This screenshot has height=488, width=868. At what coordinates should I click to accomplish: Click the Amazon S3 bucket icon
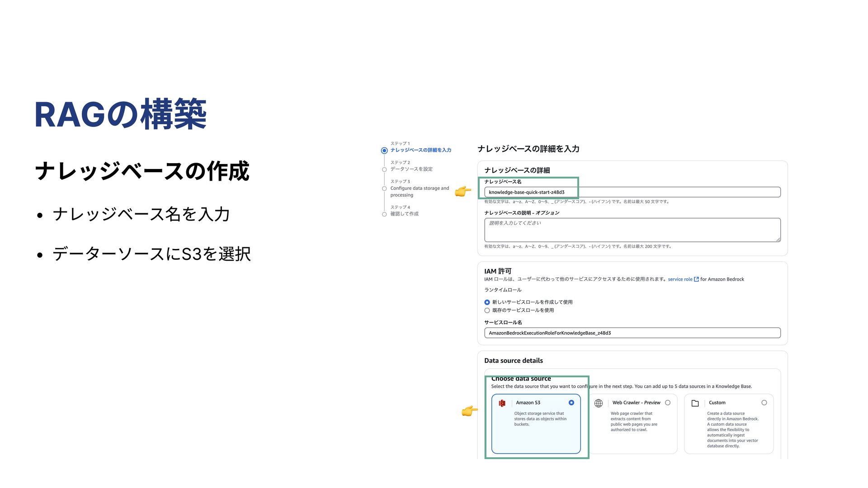coord(502,403)
